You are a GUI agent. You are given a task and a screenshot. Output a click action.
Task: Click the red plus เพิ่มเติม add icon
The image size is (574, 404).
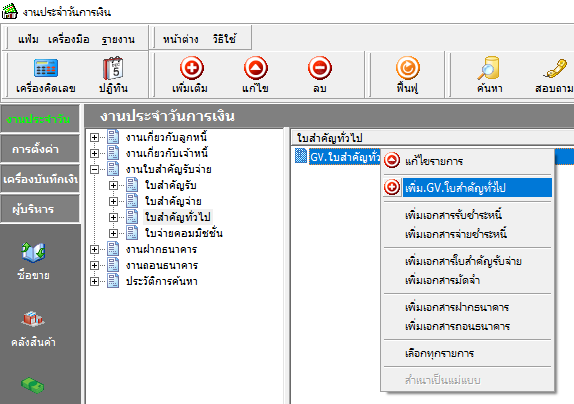[191, 68]
